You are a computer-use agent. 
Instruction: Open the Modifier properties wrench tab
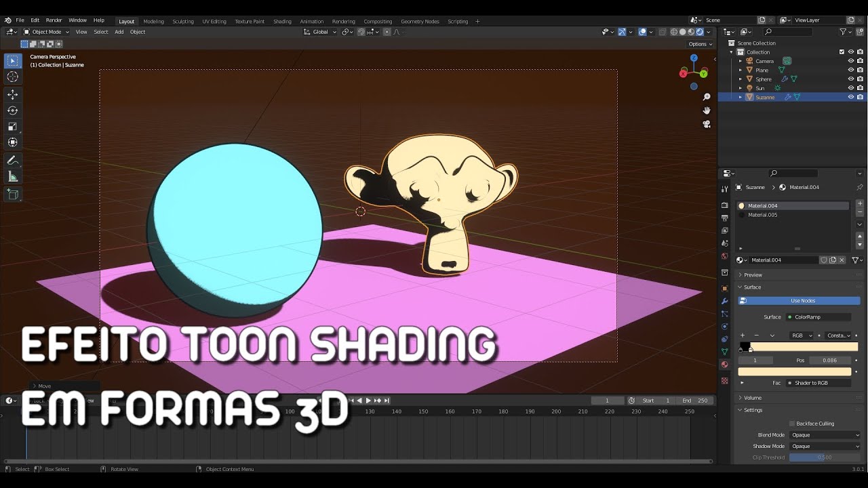click(724, 301)
